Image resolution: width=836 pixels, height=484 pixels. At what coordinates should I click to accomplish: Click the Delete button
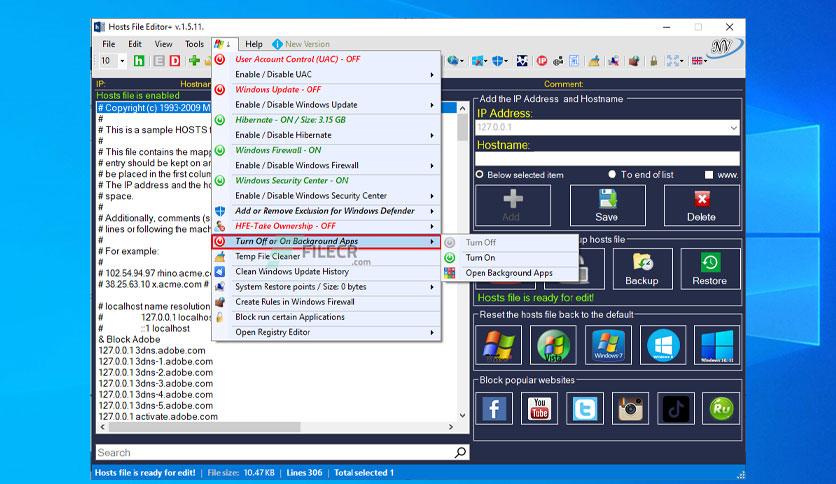702,206
